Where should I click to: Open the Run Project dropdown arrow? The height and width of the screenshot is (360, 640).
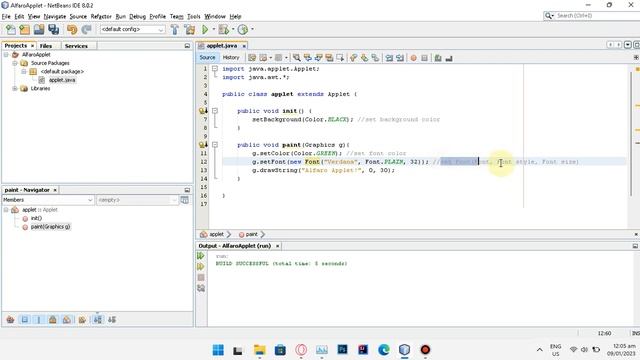tap(213, 29)
